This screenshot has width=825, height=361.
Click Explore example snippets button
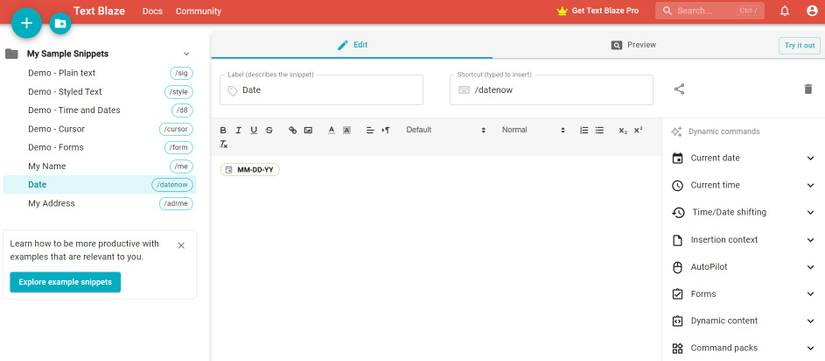click(x=65, y=282)
